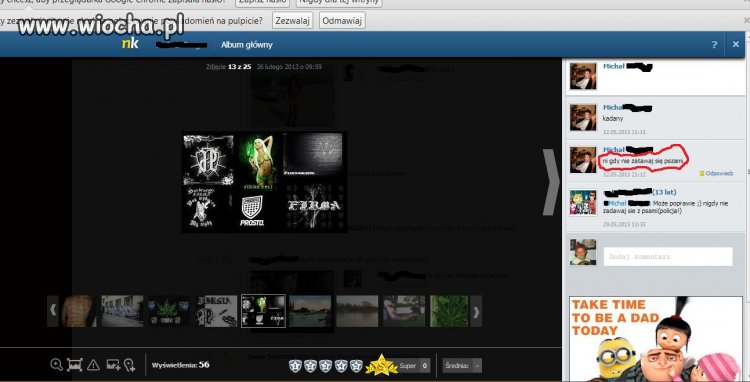
Task: Rate photo with star 5
Action: pos(356,366)
